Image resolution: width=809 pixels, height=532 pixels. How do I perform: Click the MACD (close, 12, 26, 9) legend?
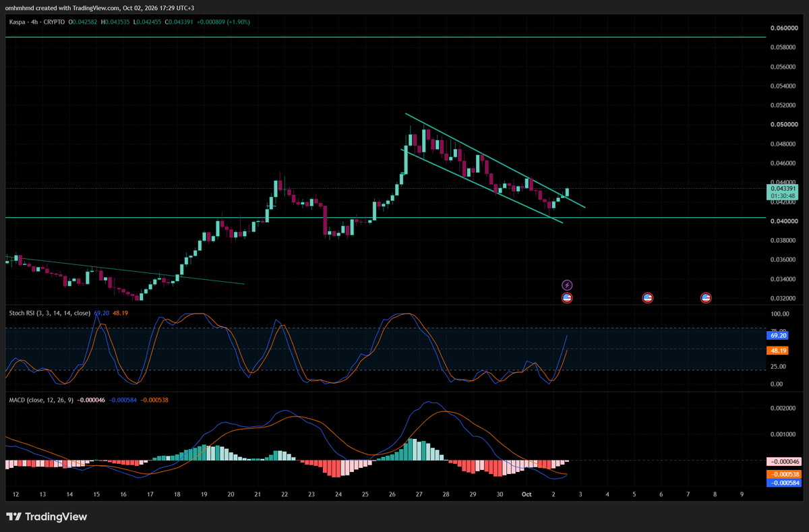[x=42, y=400]
